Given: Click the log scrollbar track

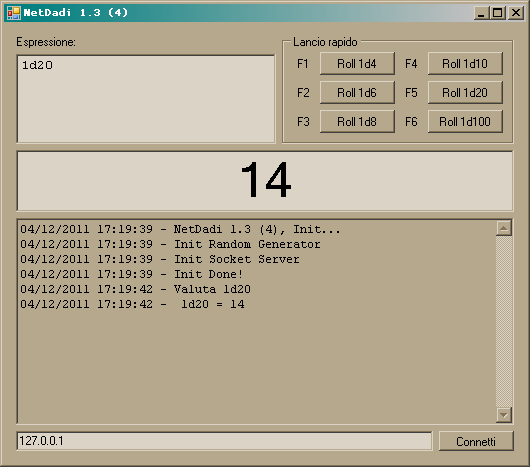Looking at the screenshot, I should (x=504, y=321).
